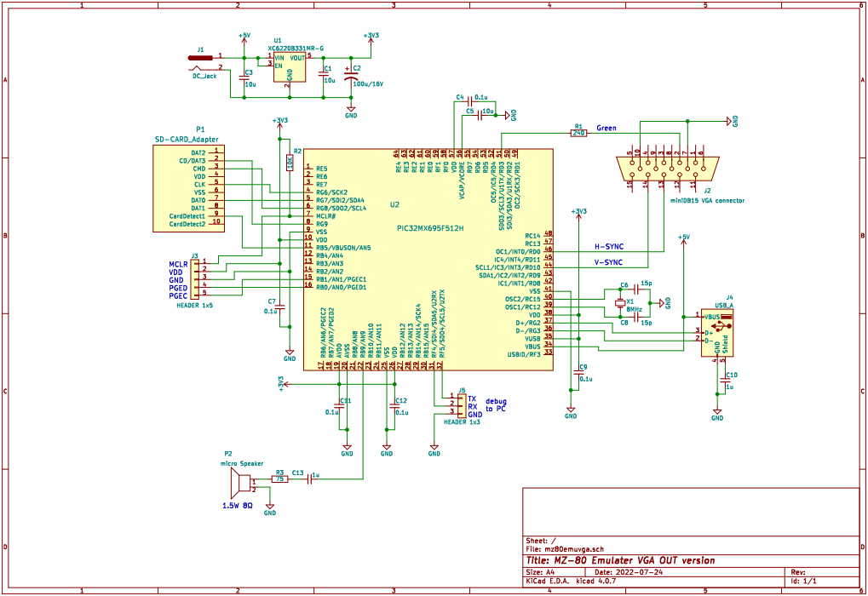Screen dimensions: 868x596
Task: Select the 'Id: 1/1' sheet number
Action: tap(804, 581)
